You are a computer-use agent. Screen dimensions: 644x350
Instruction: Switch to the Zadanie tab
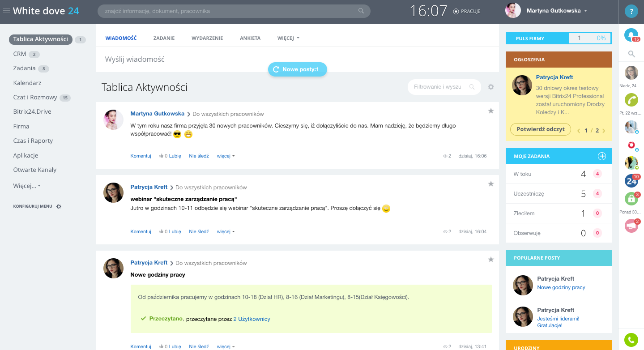(x=164, y=38)
